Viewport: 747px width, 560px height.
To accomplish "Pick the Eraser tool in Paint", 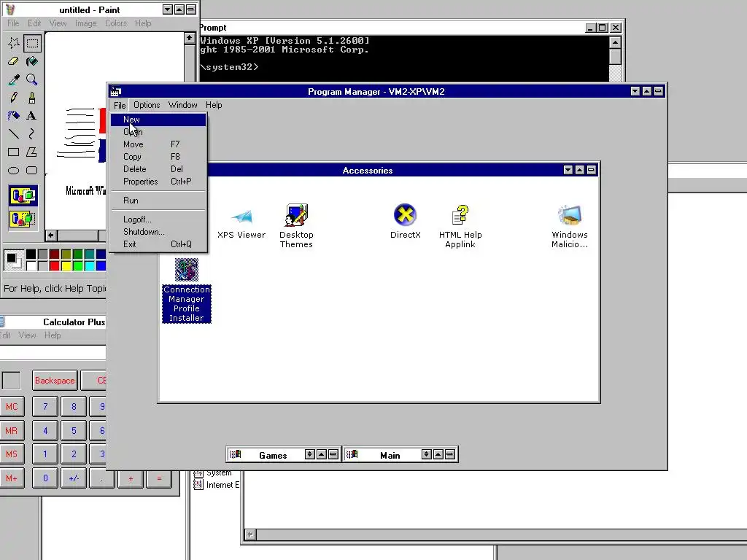I will tap(14, 61).
